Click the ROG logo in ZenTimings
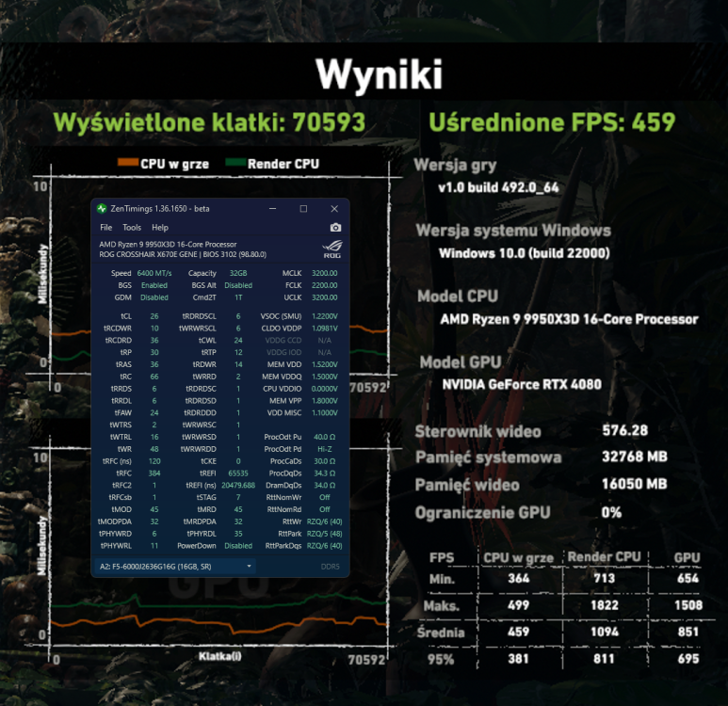This screenshot has width=728, height=706. (332, 249)
